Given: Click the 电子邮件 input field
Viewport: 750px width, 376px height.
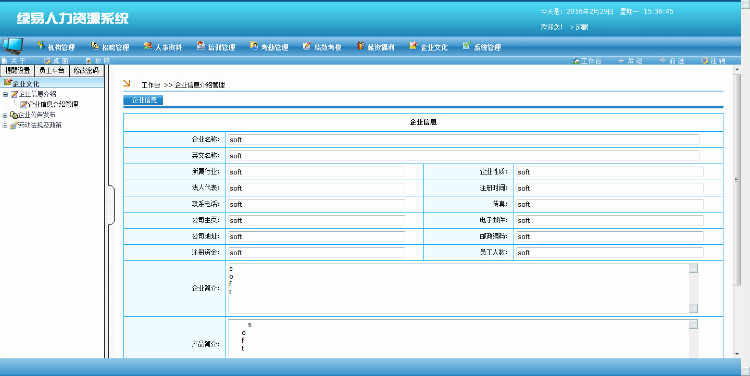Looking at the screenshot, I should point(609,221).
